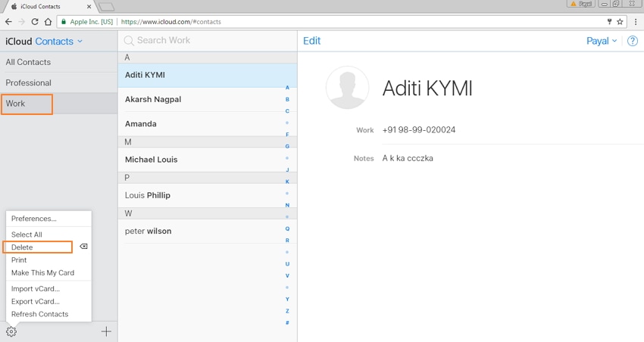This screenshot has width=644, height=342.
Task: Go to the browser home page
Action: pos(48,22)
